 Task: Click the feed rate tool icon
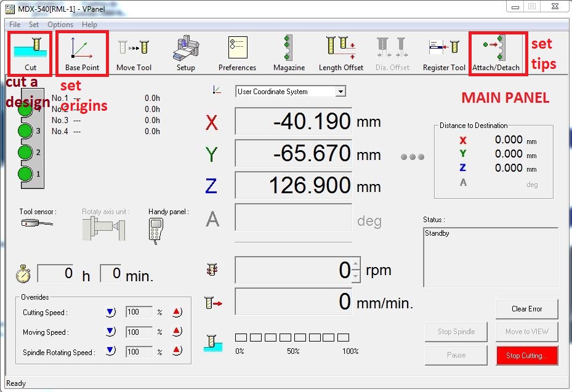pos(213,303)
